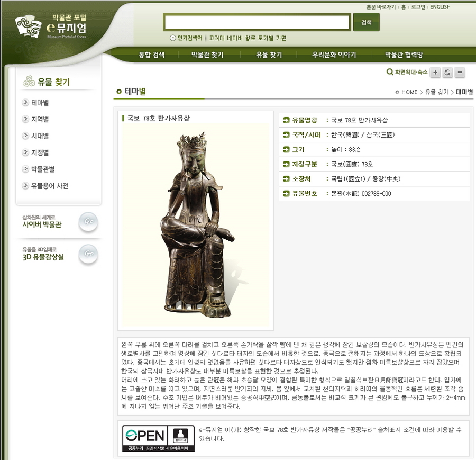This screenshot has height=460, width=476.
Task: Open the 우리문화 이야기 menu
Action: (334, 55)
